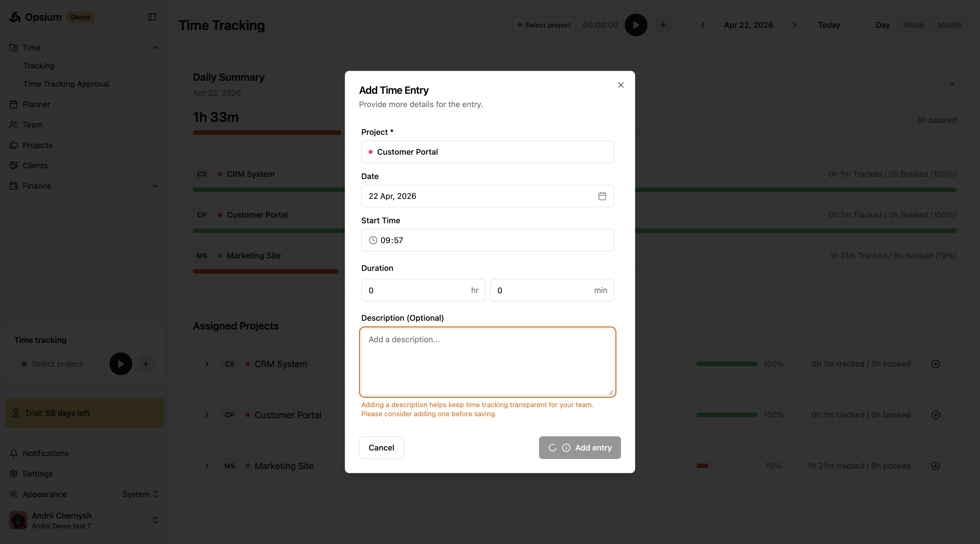Switch to Week view tab
The width and height of the screenshot is (980, 544).
click(x=913, y=25)
